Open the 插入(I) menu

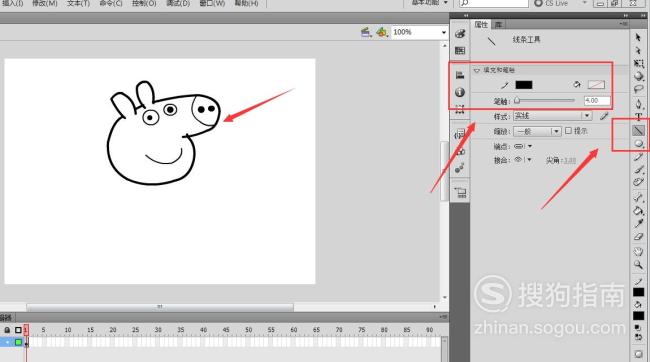[x=12, y=3]
